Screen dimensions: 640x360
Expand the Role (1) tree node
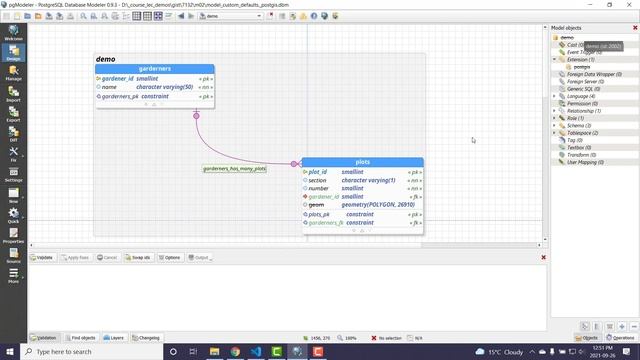point(554,118)
